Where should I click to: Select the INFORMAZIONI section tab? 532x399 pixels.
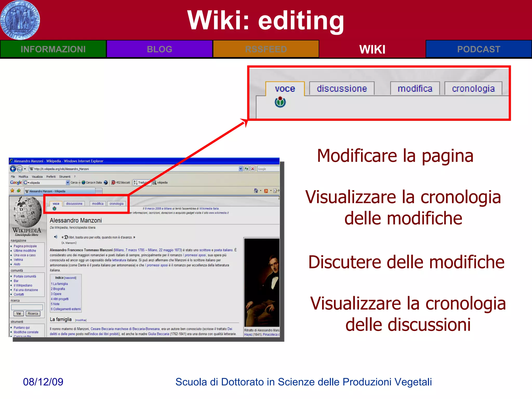pyautogui.click(x=53, y=49)
